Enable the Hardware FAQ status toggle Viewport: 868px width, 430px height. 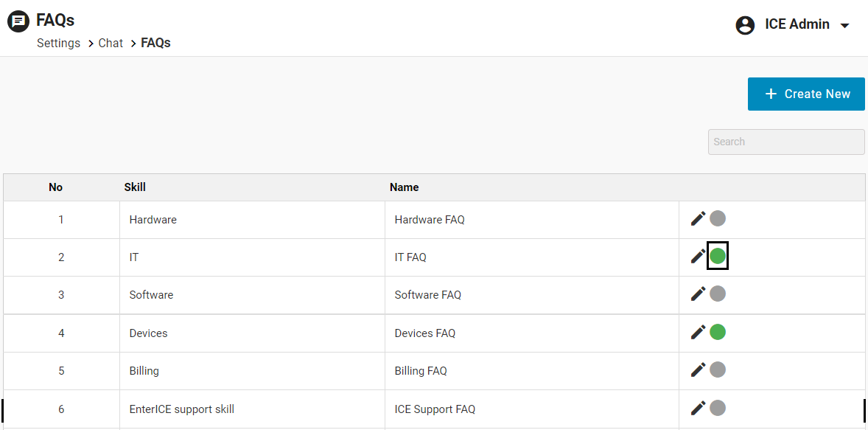coord(718,218)
